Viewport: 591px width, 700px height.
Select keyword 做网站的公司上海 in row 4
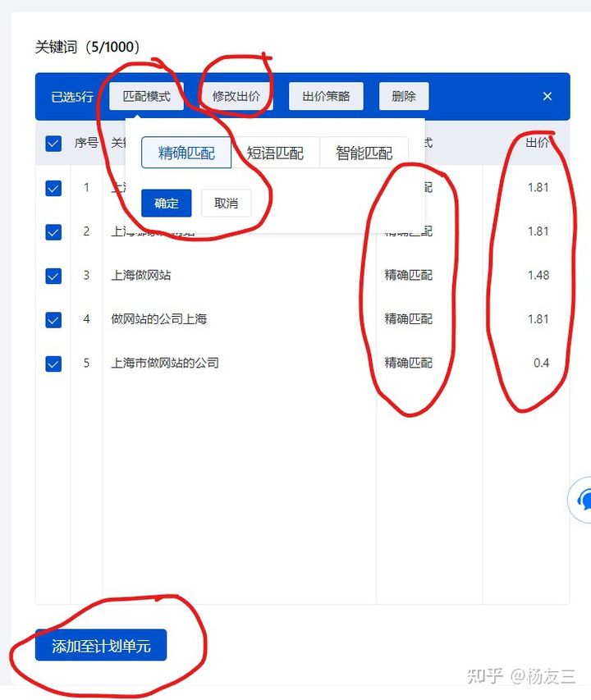(159, 319)
